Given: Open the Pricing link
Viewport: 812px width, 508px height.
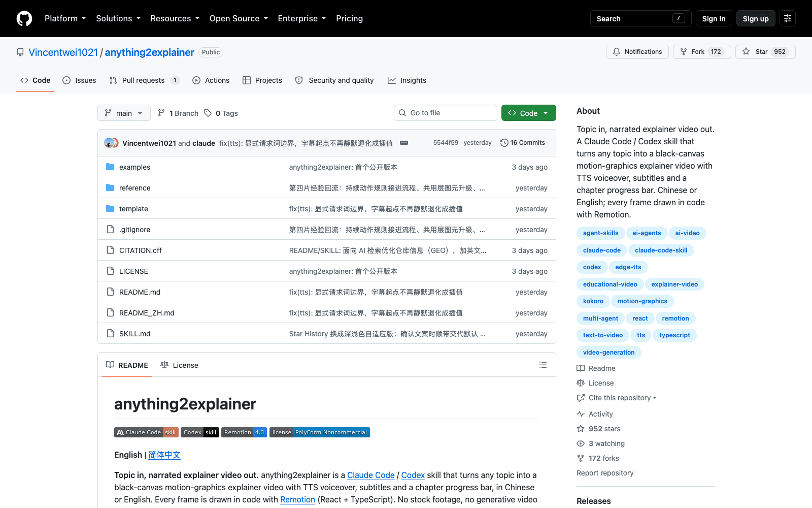Looking at the screenshot, I should click(x=349, y=18).
